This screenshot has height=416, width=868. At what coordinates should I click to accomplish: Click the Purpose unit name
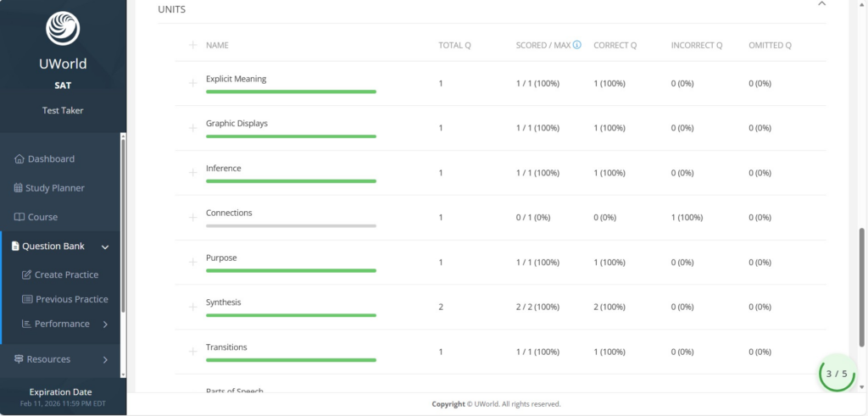(x=221, y=258)
